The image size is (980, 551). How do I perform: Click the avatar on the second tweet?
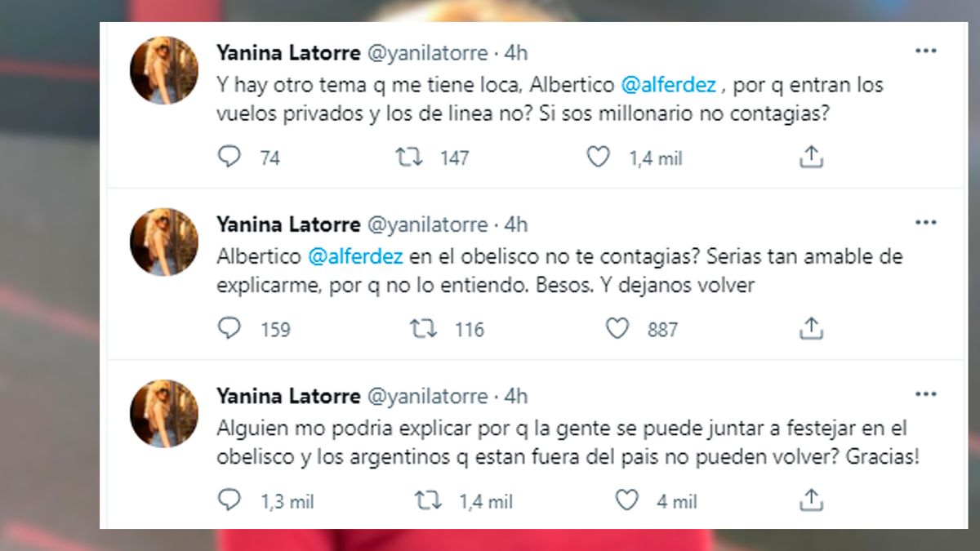(x=164, y=242)
